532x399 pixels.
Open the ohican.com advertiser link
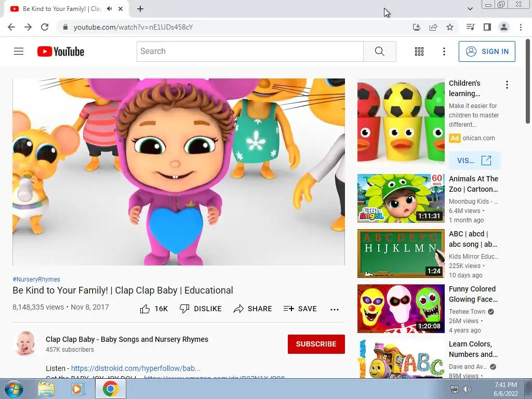pyautogui.click(x=478, y=138)
